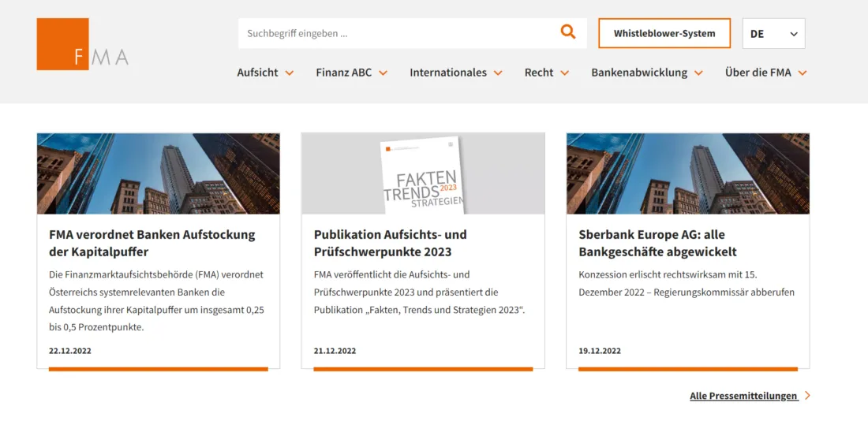Expand the Recht chevron arrow
Viewport: 868px width, 421px height.
tap(565, 73)
